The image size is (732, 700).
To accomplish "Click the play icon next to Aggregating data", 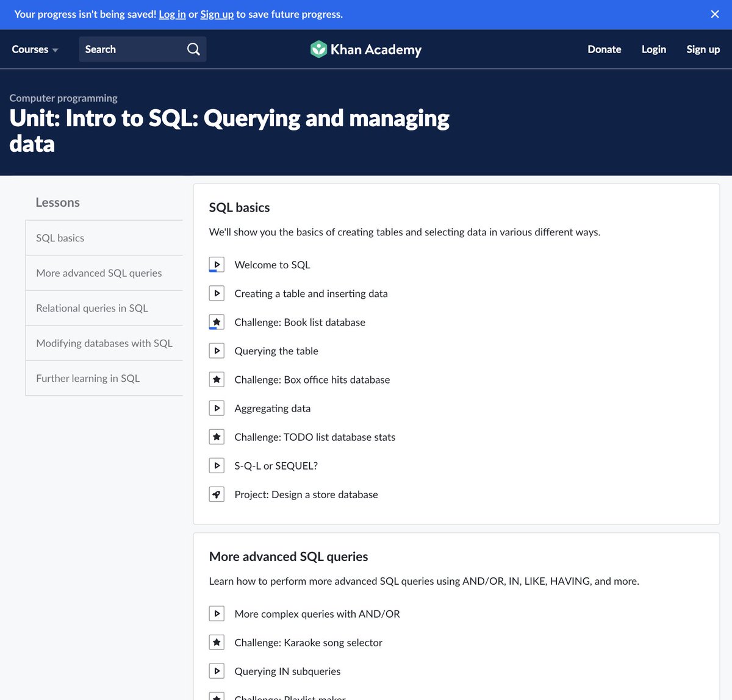I will (x=217, y=408).
